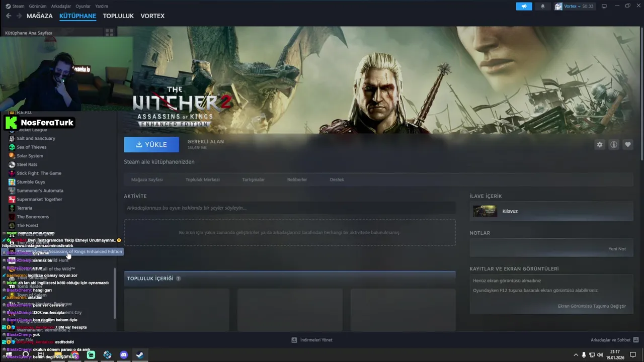Click Kütüphane Ana Sayfası
644x362 pixels.
click(x=29, y=33)
